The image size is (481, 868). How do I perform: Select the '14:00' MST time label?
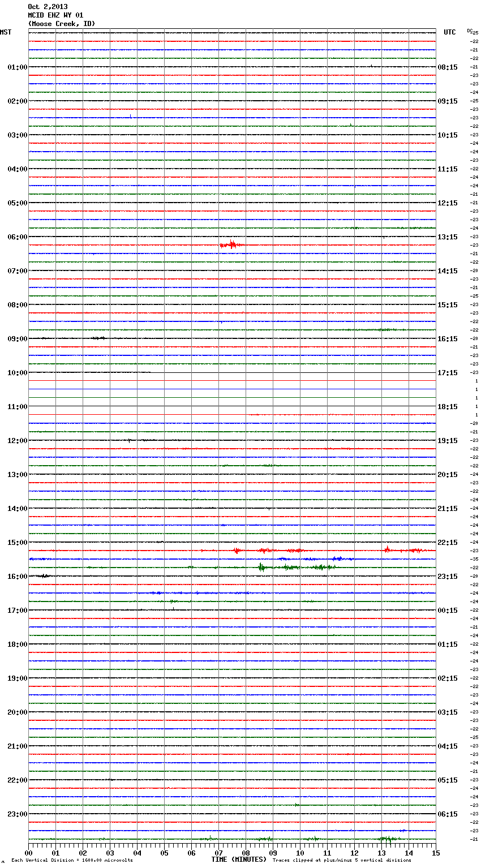click(x=18, y=509)
